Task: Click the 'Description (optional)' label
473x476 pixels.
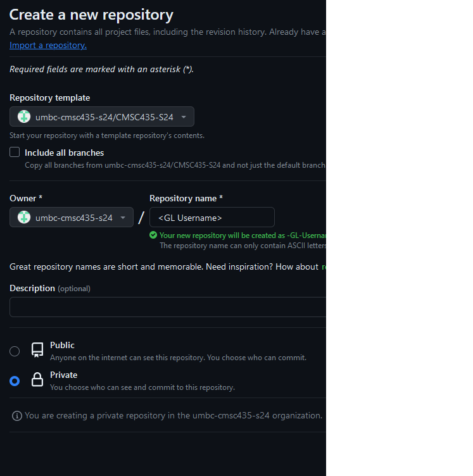Action: click(50, 288)
